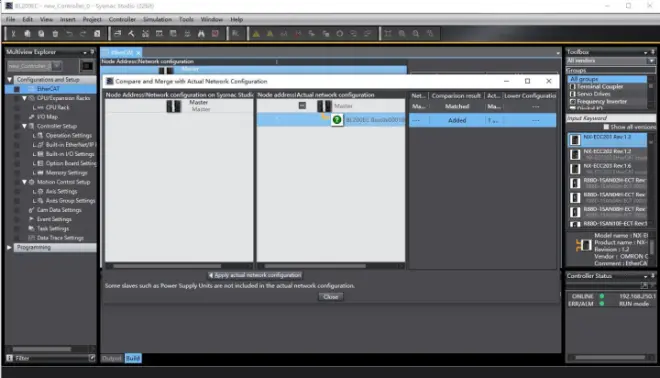660x378 pixels.
Task: Select Servo Drives group
Action: click(593, 94)
